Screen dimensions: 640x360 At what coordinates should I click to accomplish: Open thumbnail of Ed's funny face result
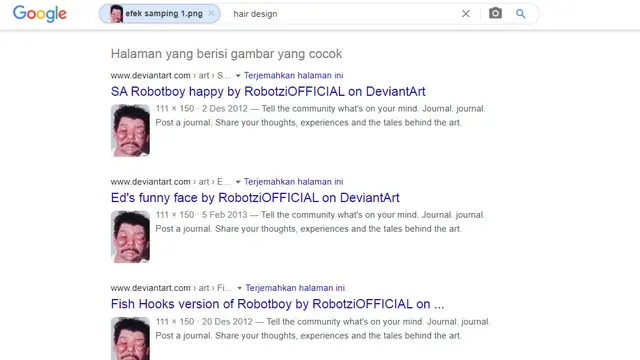click(130, 237)
